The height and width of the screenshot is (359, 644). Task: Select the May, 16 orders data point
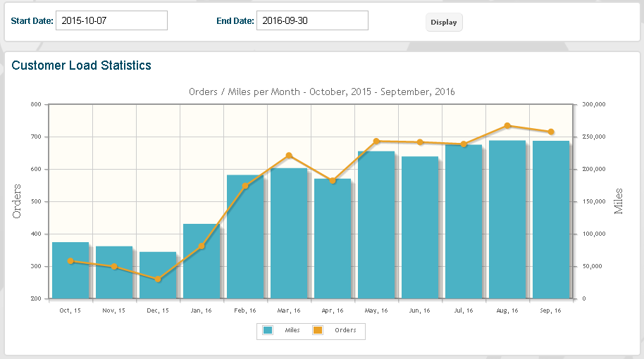(x=376, y=141)
